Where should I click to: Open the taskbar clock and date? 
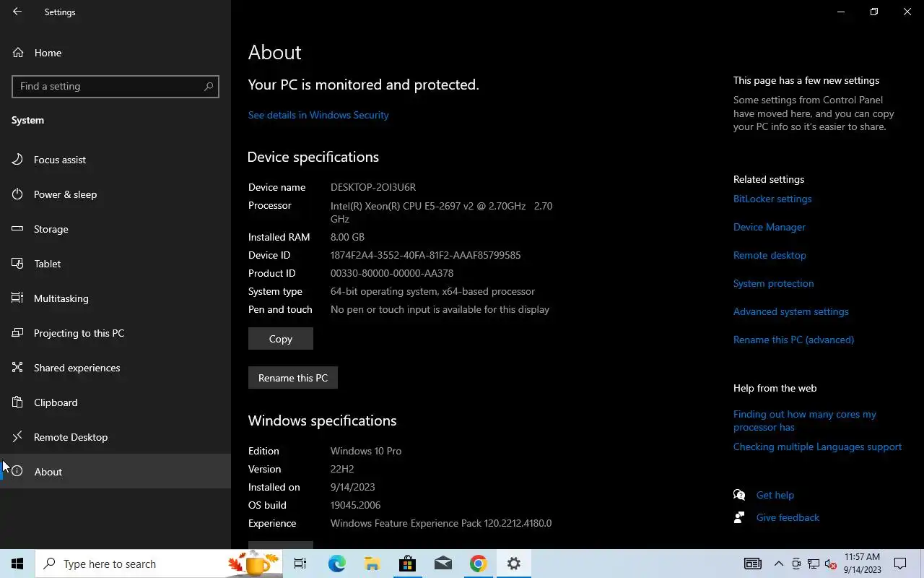862,564
